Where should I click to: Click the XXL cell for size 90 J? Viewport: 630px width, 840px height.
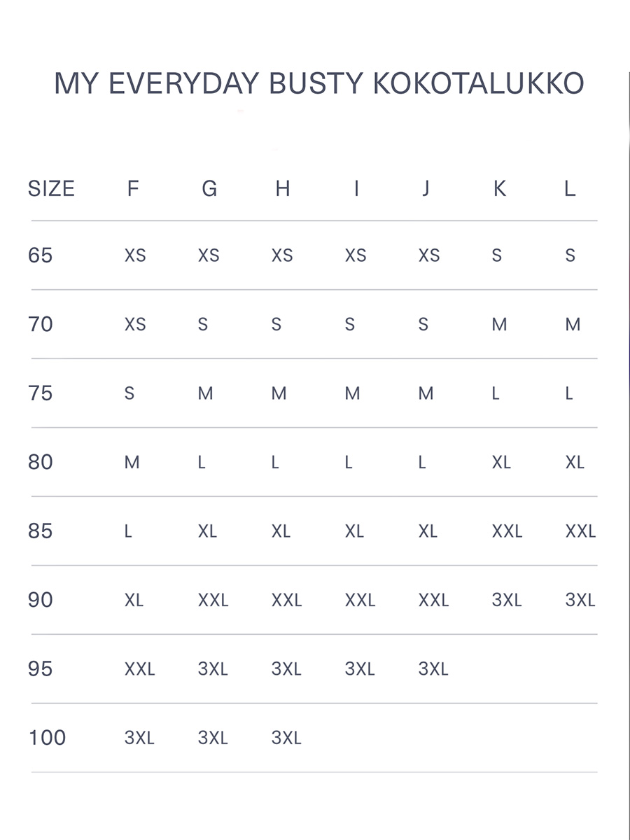tap(433, 601)
